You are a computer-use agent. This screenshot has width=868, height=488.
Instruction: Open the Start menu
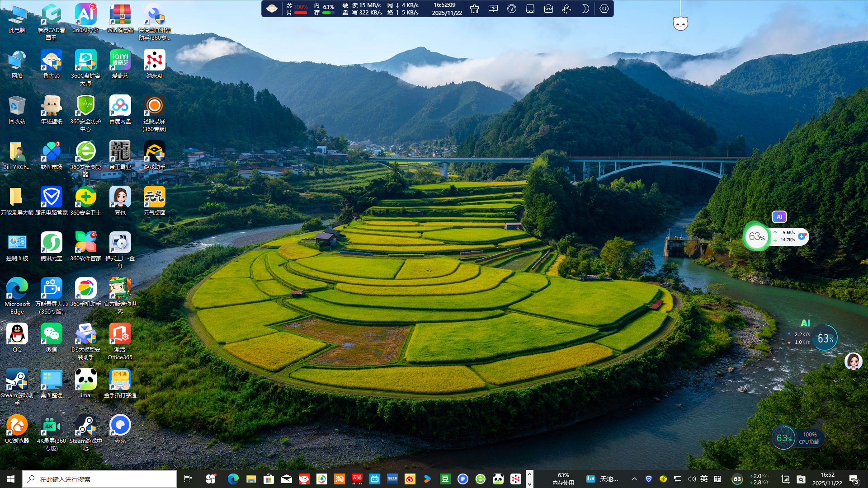point(9,479)
